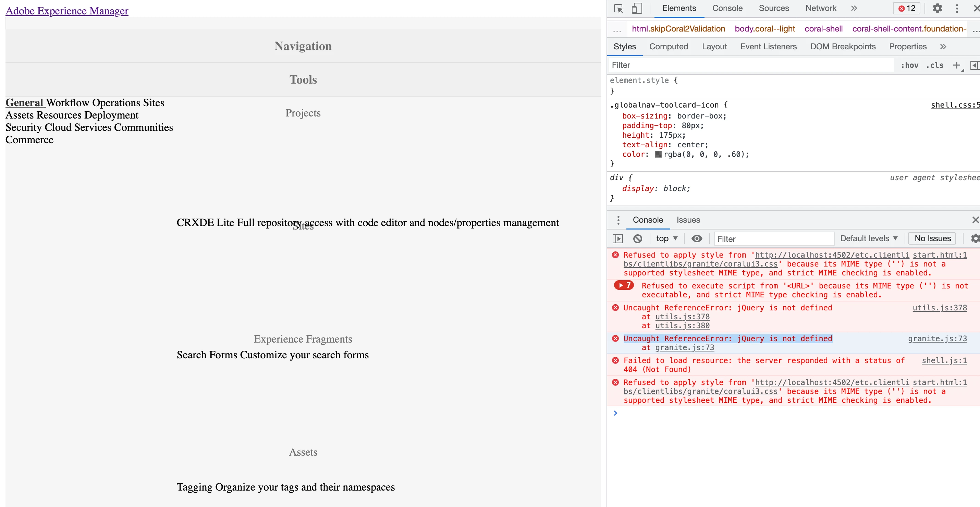The height and width of the screenshot is (507, 980).
Task: Click the No Issues button
Action: [x=932, y=238]
